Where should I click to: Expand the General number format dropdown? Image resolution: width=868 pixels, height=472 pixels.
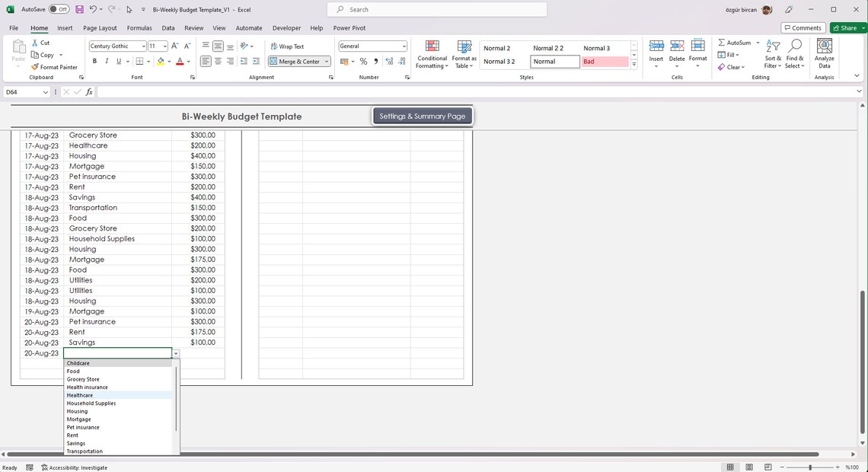coord(404,46)
